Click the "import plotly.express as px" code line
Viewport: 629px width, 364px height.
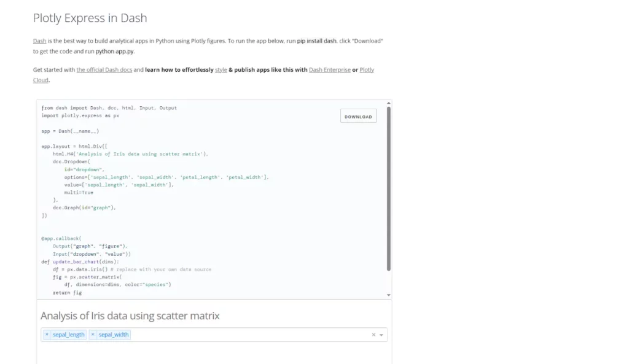pyautogui.click(x=80, y=115)
